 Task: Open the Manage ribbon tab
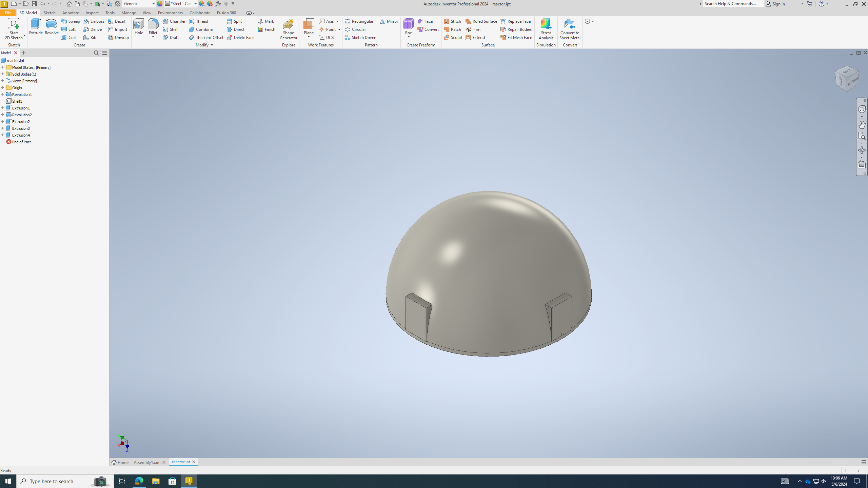129,13
